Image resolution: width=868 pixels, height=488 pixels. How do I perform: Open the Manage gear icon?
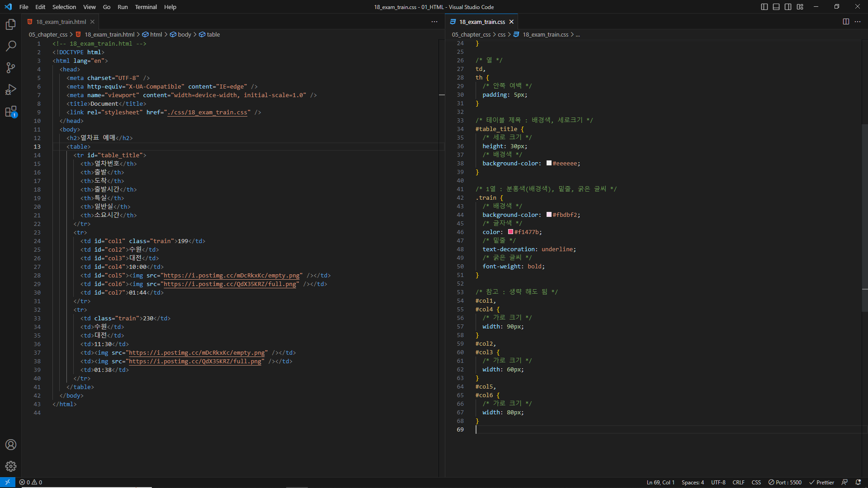pos(11,466)
